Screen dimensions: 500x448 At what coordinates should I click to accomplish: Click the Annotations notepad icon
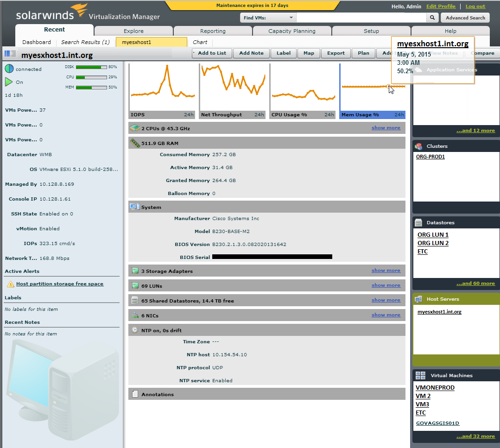(x=135, y=394)
